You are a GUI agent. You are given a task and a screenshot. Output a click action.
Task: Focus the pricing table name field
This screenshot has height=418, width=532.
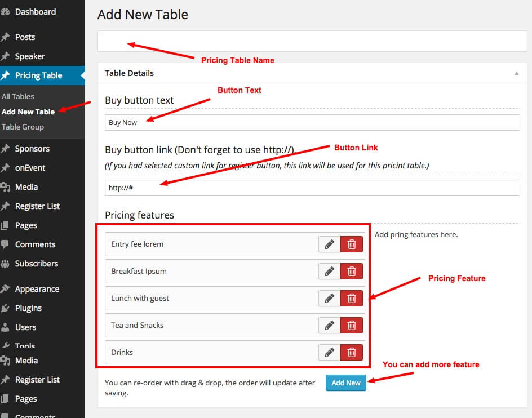click(312, 42)
